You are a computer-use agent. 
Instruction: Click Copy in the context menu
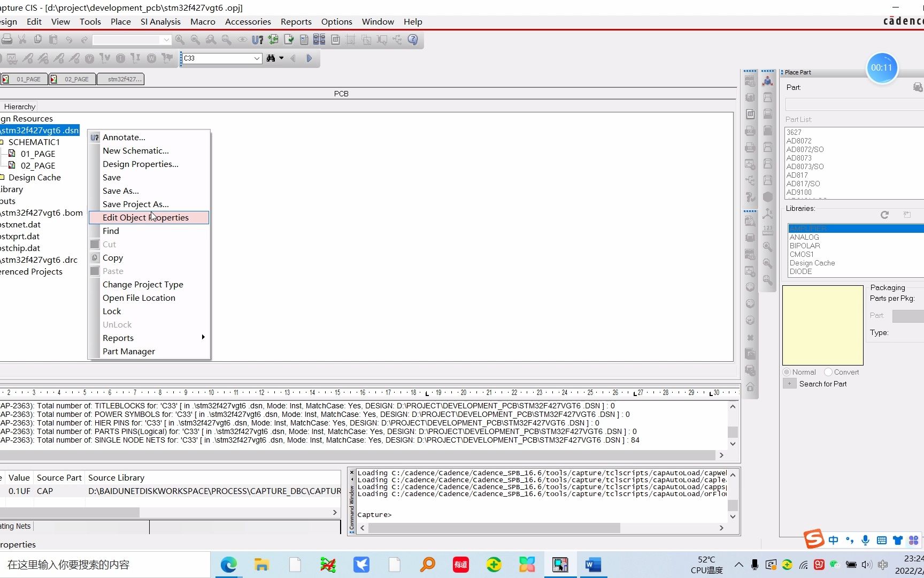(x=149, y=257)
